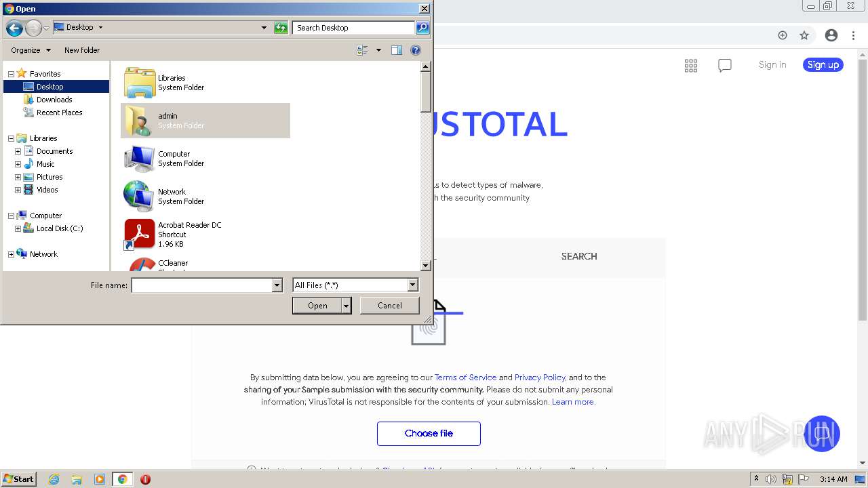
Task: Open Google apps grid icon in Chrome
Action: pos(691,65)
